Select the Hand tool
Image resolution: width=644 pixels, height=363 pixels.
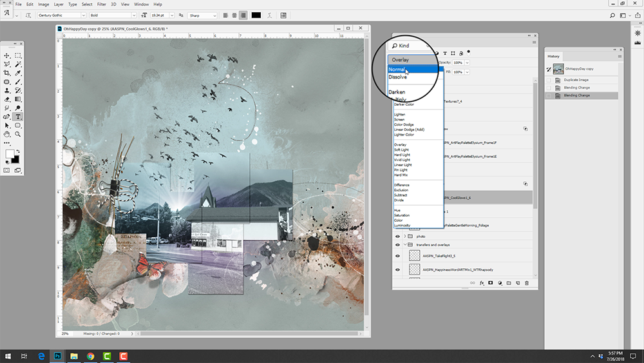pos(7,134)
